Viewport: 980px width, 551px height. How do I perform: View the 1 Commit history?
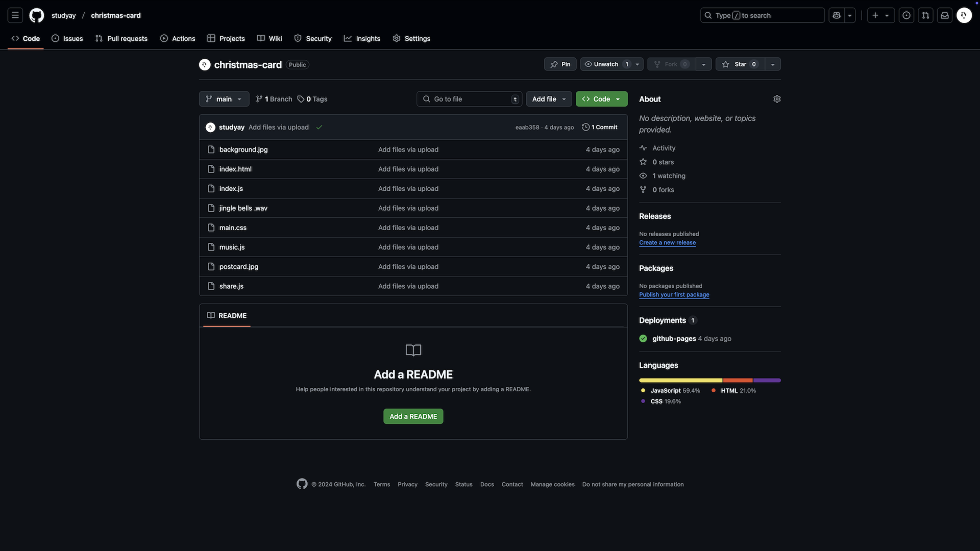pos(600,128)
